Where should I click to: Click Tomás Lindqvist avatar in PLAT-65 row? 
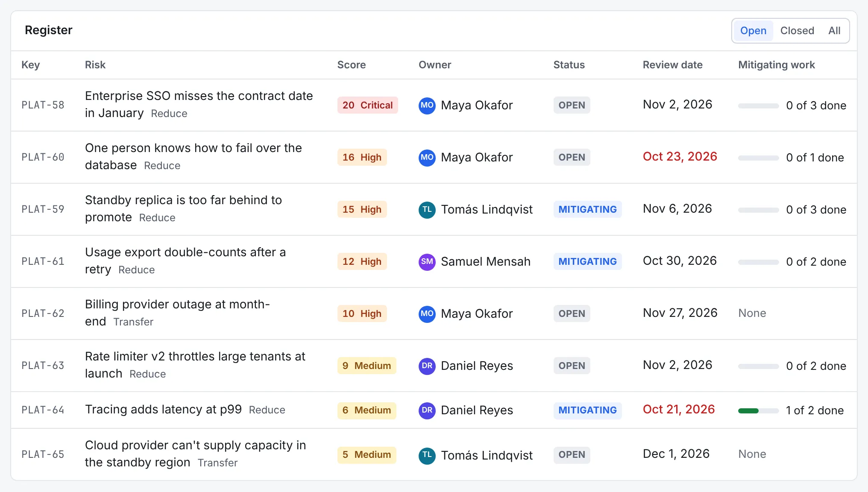click(427, 455)
